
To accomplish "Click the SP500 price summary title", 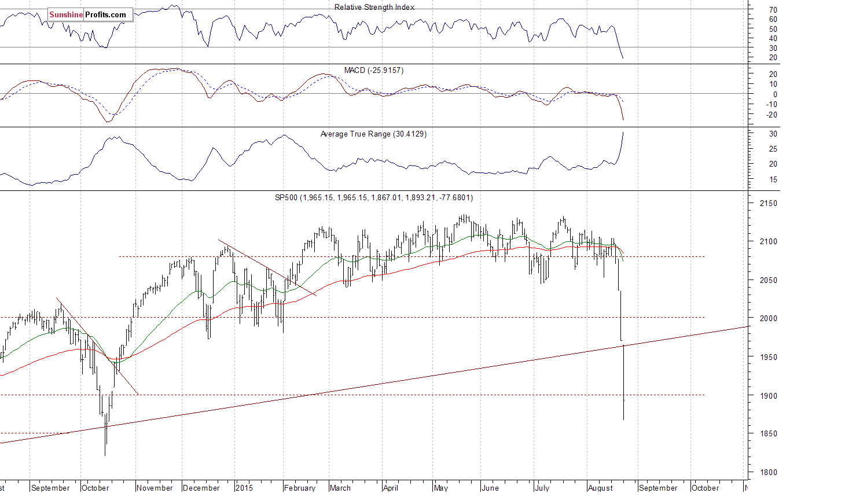I will (374, 197).
